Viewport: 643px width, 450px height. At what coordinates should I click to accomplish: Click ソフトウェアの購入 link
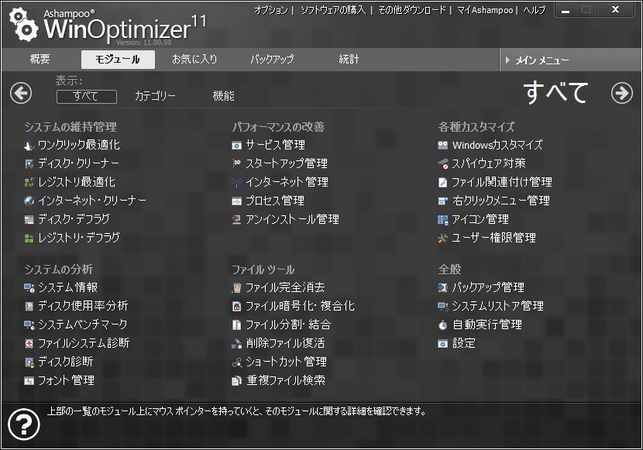333,10
